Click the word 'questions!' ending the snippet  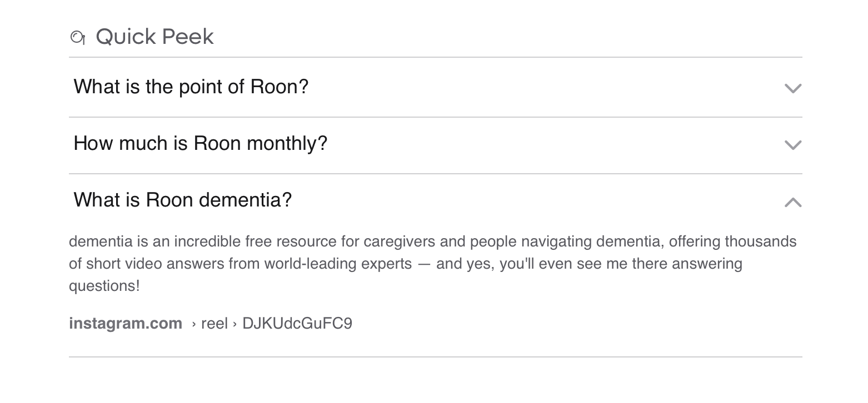point(104,286)
